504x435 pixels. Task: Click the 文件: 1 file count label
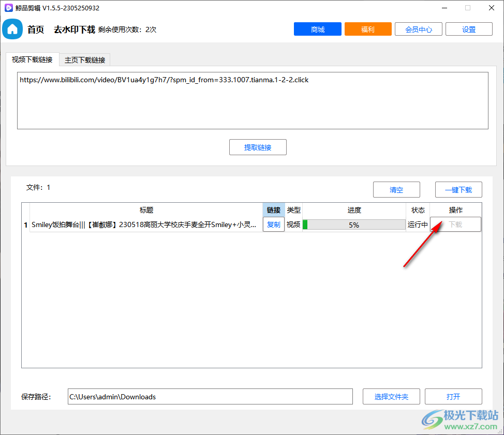[x=38, y=187]
